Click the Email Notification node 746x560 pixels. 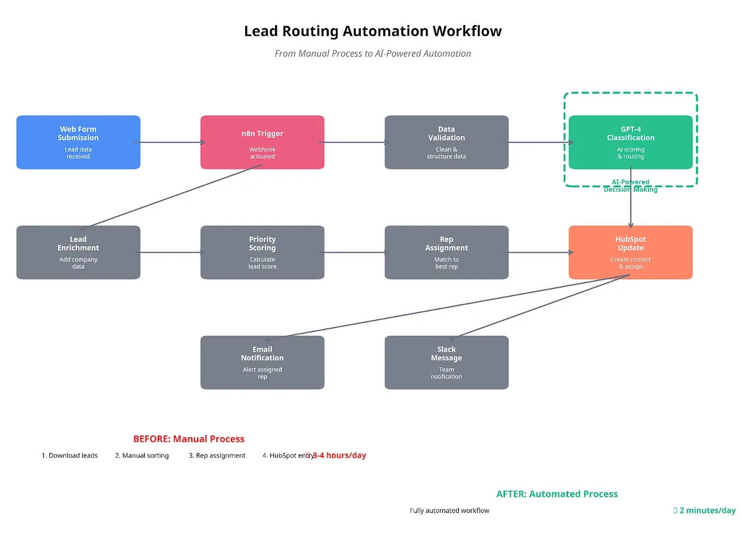262,363
